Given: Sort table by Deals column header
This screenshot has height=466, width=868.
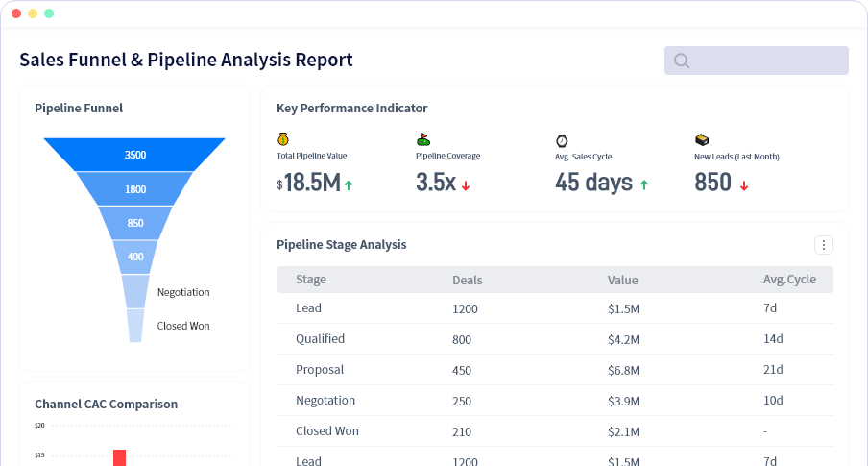Looking at the screenshot, I should click(468, 280).
